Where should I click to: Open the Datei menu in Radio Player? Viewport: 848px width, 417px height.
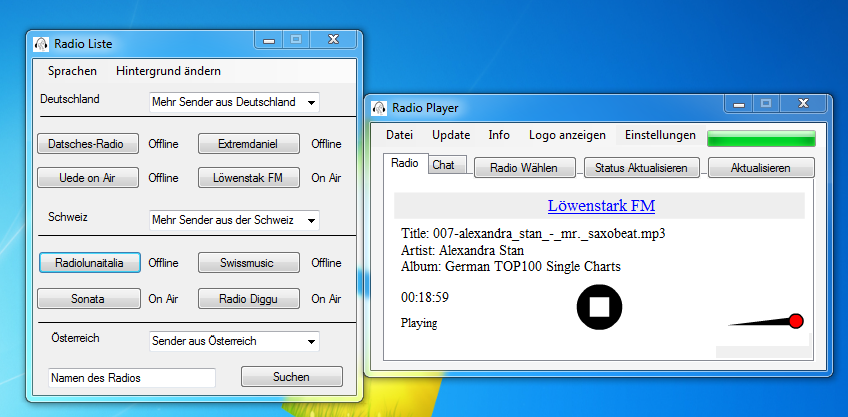[399, 135]
